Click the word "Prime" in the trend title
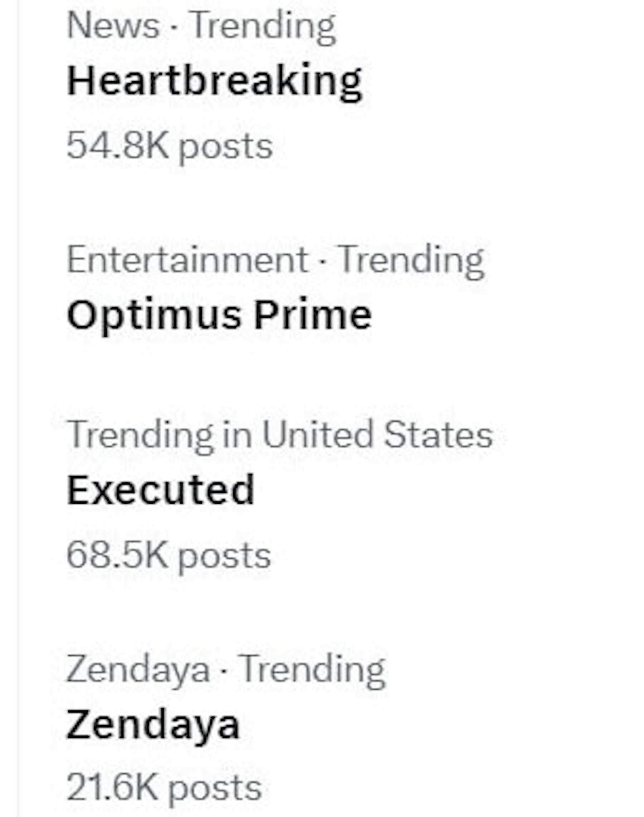The width and height of the screenshot is (644, 817). [313, 315]
